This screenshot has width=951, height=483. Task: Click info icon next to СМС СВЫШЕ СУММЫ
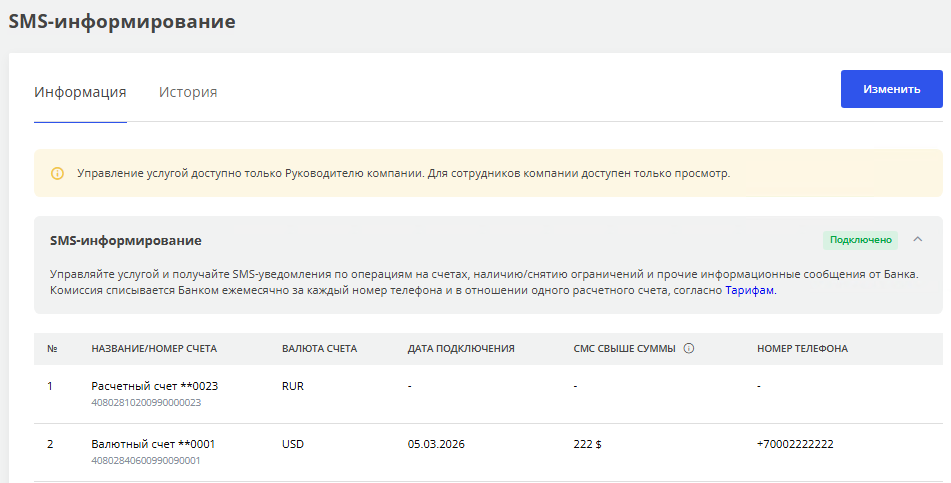point(688,348)
